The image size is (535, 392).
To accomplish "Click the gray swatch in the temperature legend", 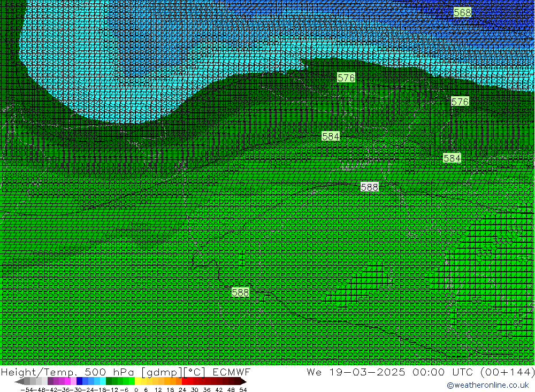I will (27, 381).
